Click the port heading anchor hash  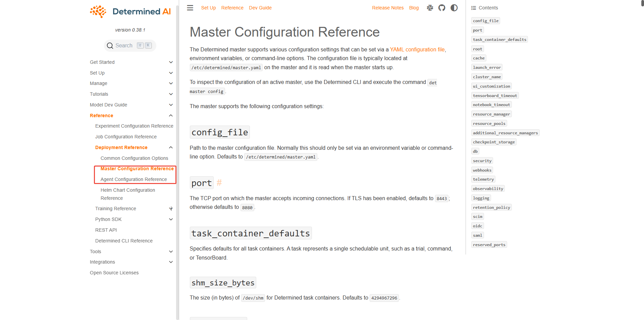click(x=219, y=183)
